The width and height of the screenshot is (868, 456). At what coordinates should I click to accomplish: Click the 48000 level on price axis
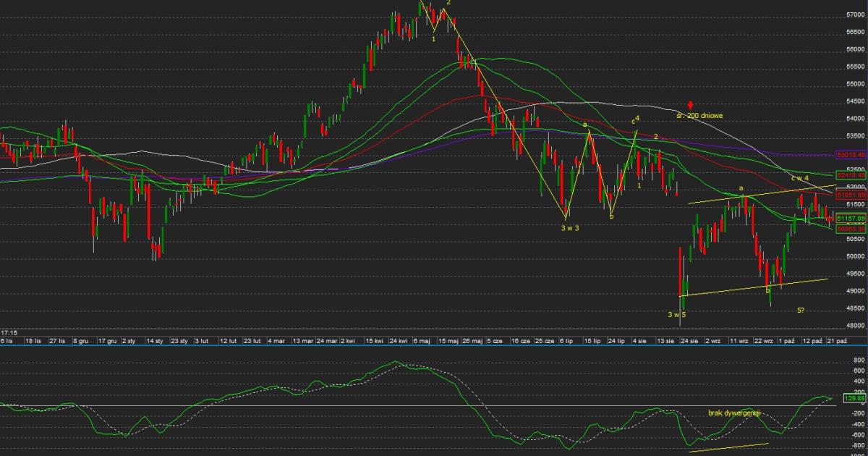tap(855, 326)
